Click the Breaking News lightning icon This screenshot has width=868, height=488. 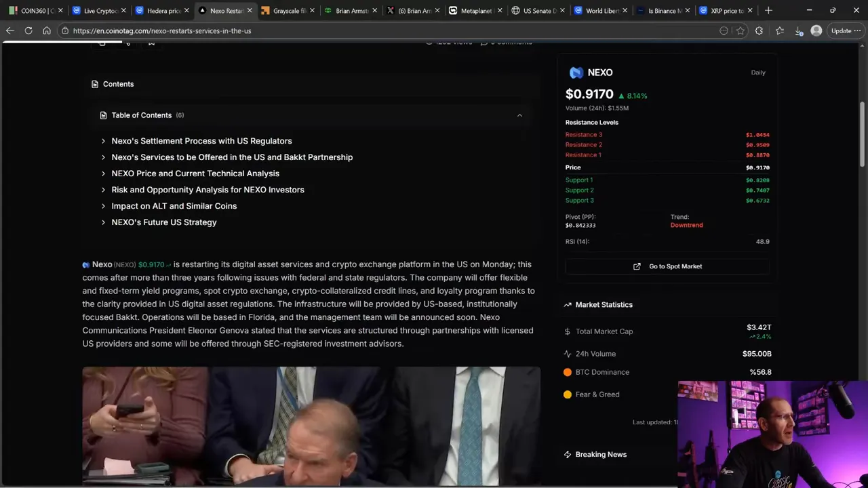(x=568, y=454)
